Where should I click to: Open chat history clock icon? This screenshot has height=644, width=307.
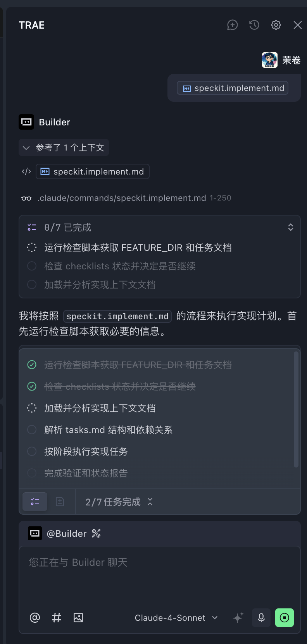pyautogui.click(x=254, y=25)
